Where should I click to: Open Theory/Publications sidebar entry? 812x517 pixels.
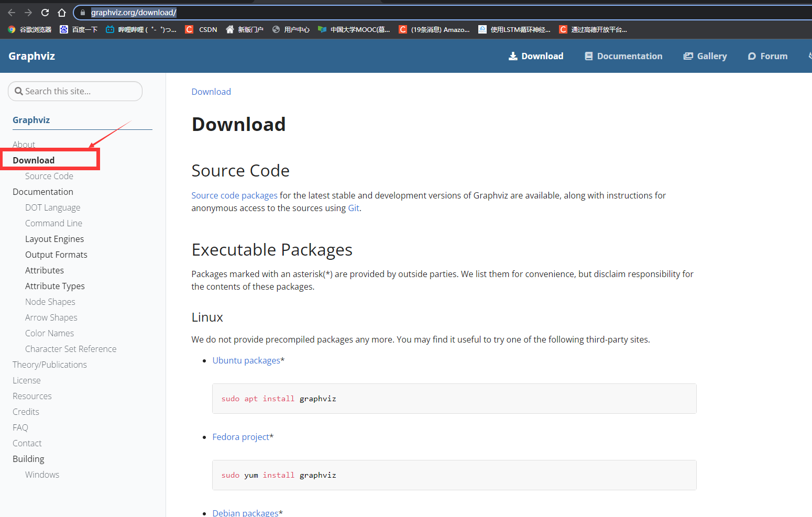pyautogui.click(x=50, y=365)
